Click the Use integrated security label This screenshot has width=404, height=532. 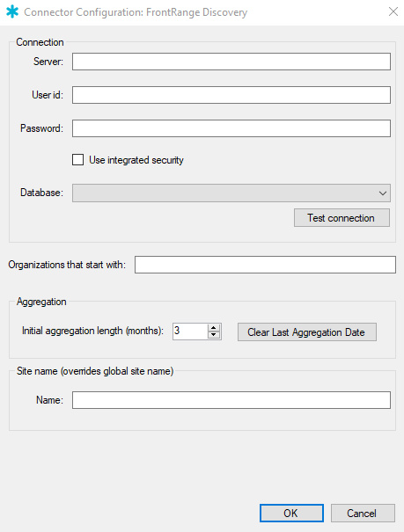[136, 160]
